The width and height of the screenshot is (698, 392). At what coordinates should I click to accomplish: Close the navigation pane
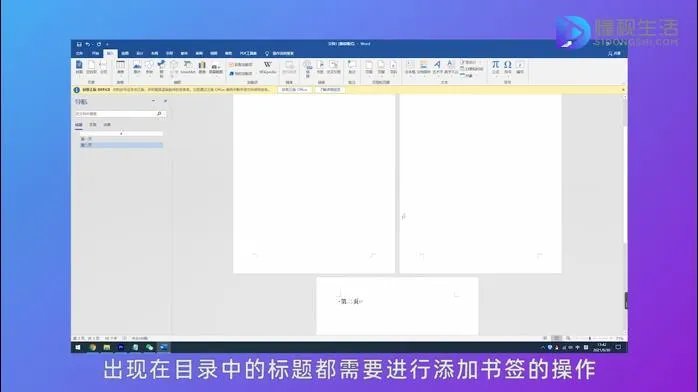pyautogui.click(x=166, y=101)
